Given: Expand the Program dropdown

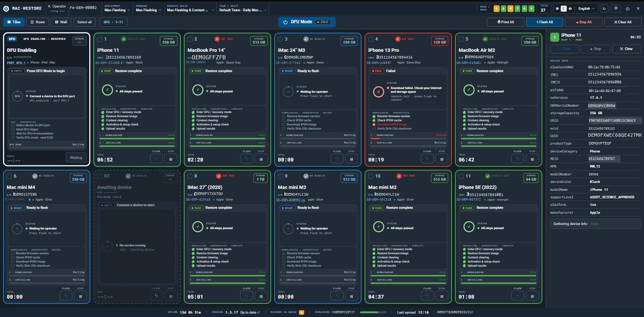Looking at the screenshot, I should coord(149,8).
